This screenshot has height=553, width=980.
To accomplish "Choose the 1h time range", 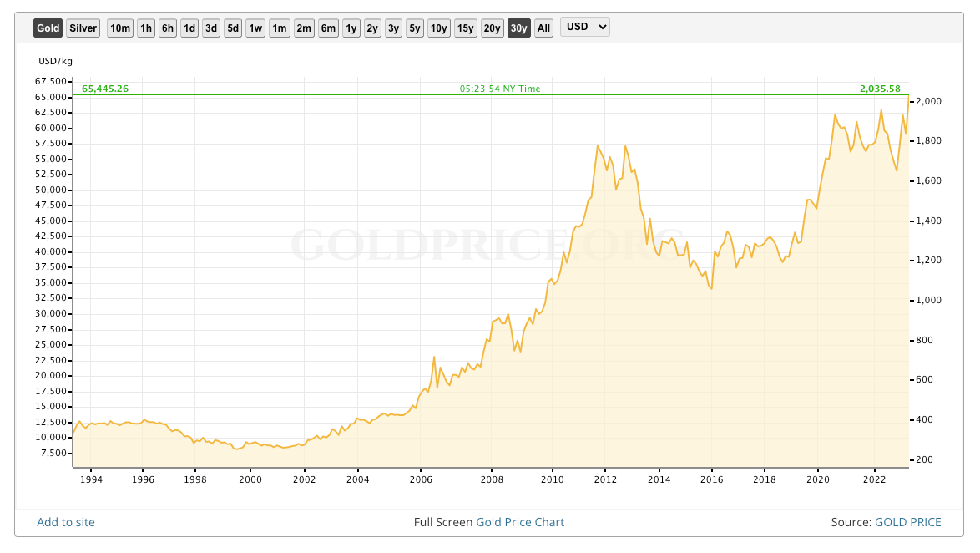I will point(146,28).
